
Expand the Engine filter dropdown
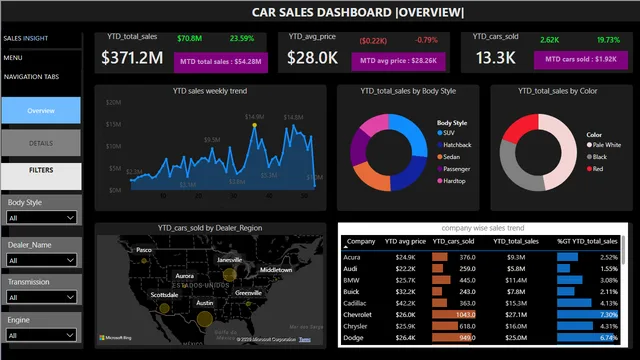(x=41, y=335)
